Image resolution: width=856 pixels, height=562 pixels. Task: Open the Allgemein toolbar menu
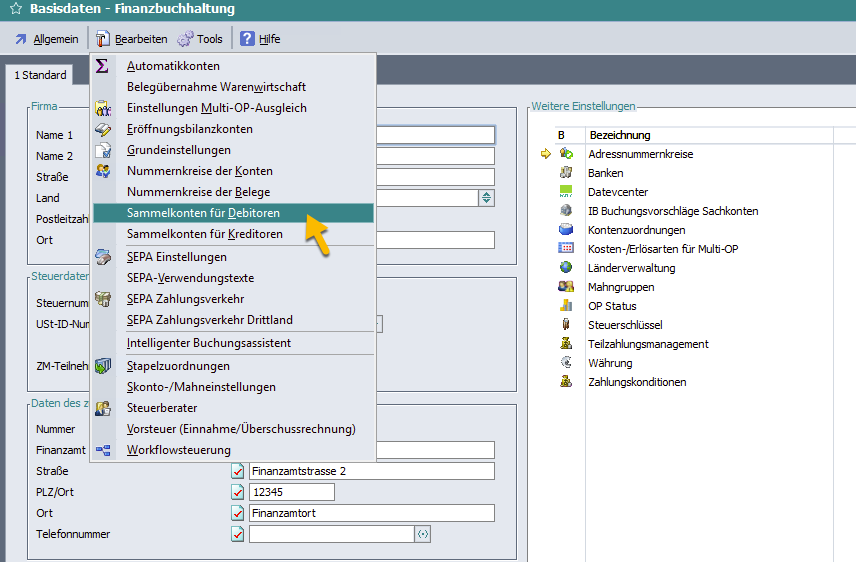(x=46, y=39)
